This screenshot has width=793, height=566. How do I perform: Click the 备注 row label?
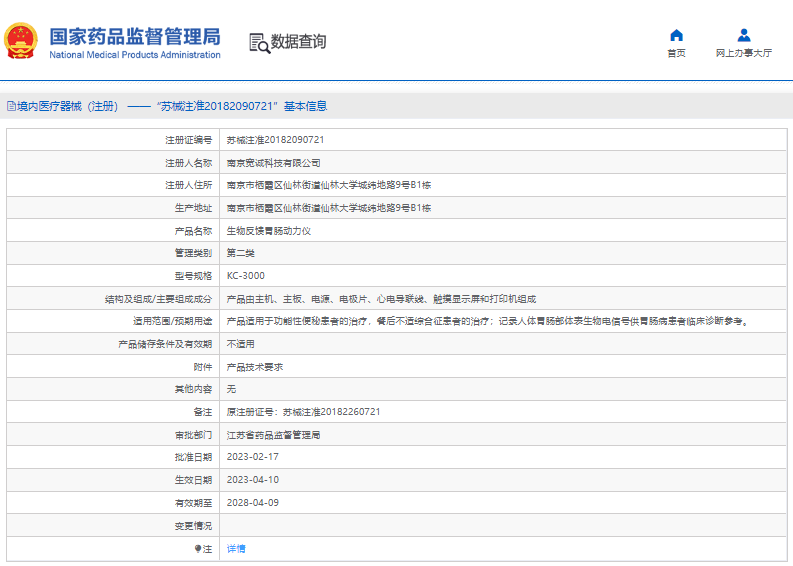coord(203,412)
